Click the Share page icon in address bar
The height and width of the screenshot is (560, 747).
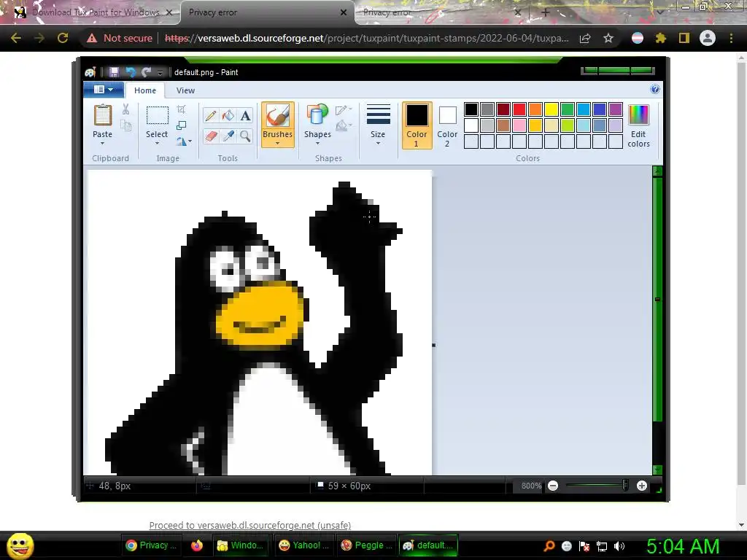(x=585, y=38)
